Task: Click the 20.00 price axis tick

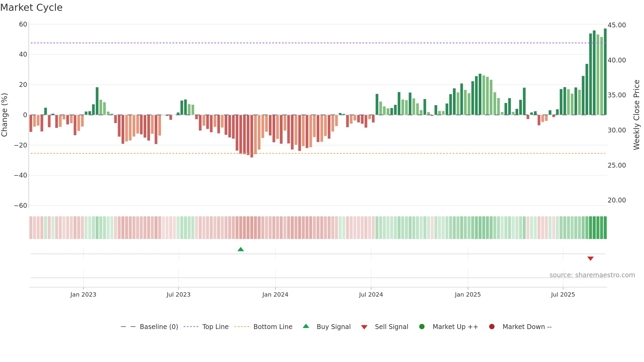Action: [x=617, y=200]
